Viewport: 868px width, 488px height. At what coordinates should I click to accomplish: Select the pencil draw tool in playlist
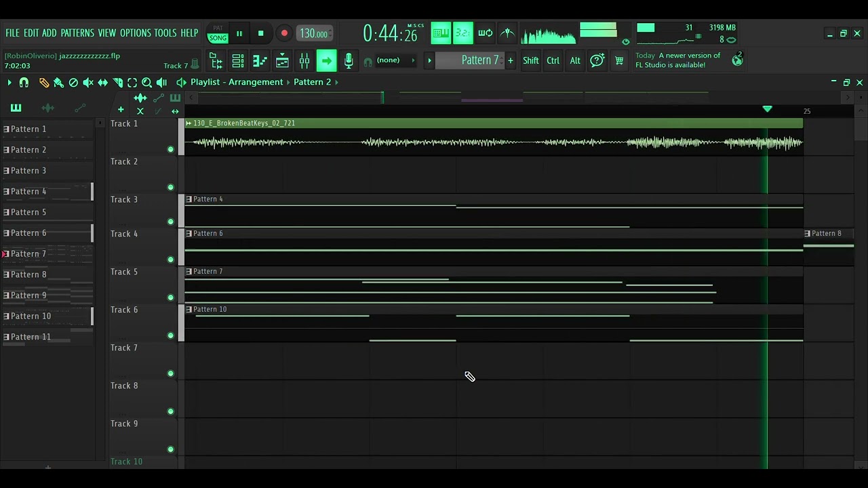tap(44, 83)
